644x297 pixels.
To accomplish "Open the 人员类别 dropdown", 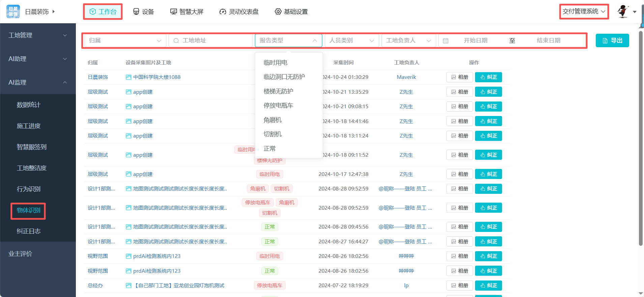I will [351, 40].
